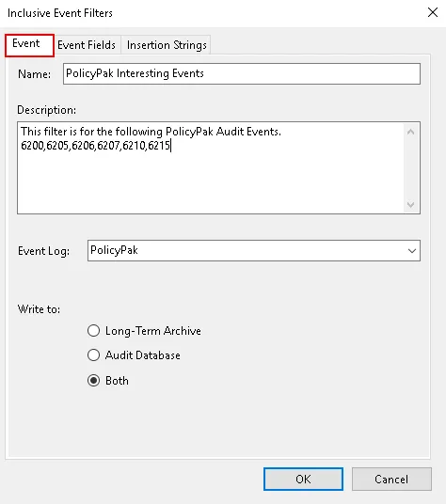Open the Insertion Strings tab

coord(167,45)
